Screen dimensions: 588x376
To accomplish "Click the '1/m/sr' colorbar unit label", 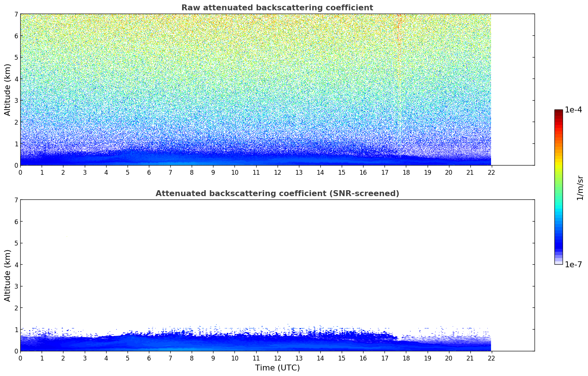I will point(580,188).
